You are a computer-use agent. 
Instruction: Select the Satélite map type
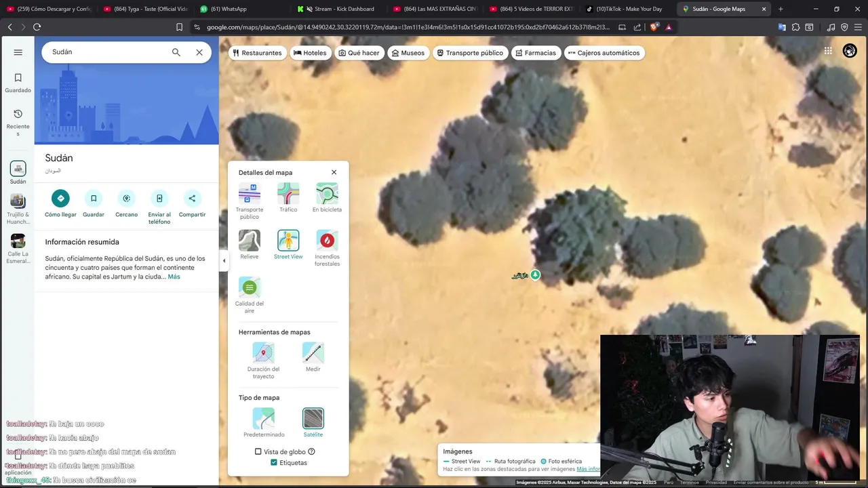click(x=313, y=423)
